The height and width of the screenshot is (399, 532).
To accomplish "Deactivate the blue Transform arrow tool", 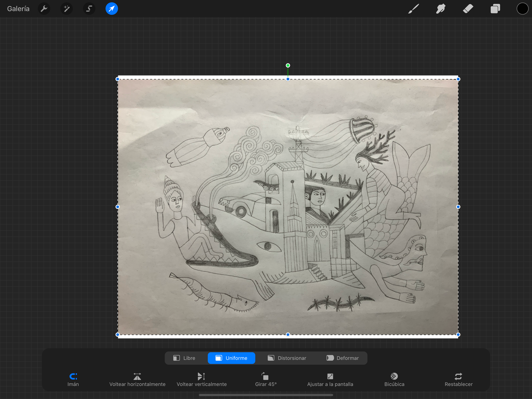I will point(112,9).
